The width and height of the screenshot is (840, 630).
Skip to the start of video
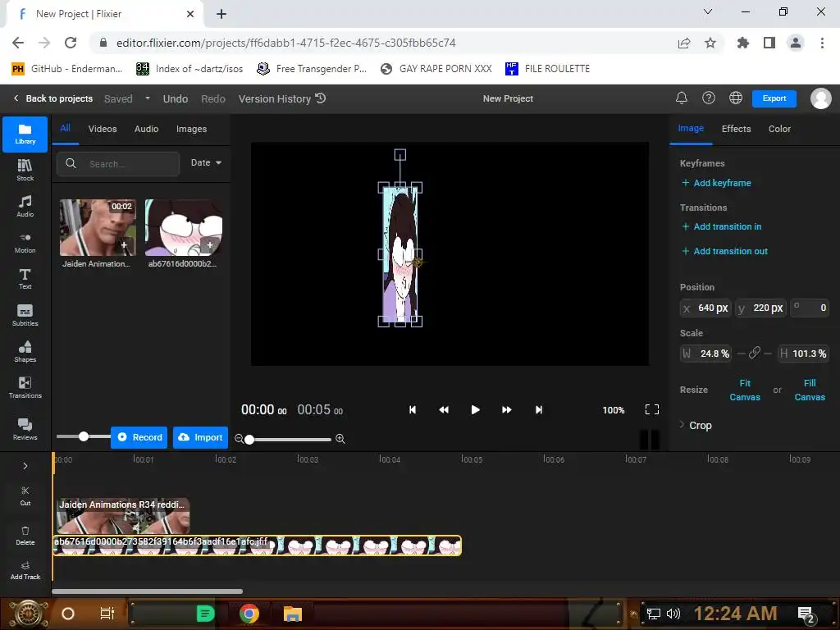point(413,410)
